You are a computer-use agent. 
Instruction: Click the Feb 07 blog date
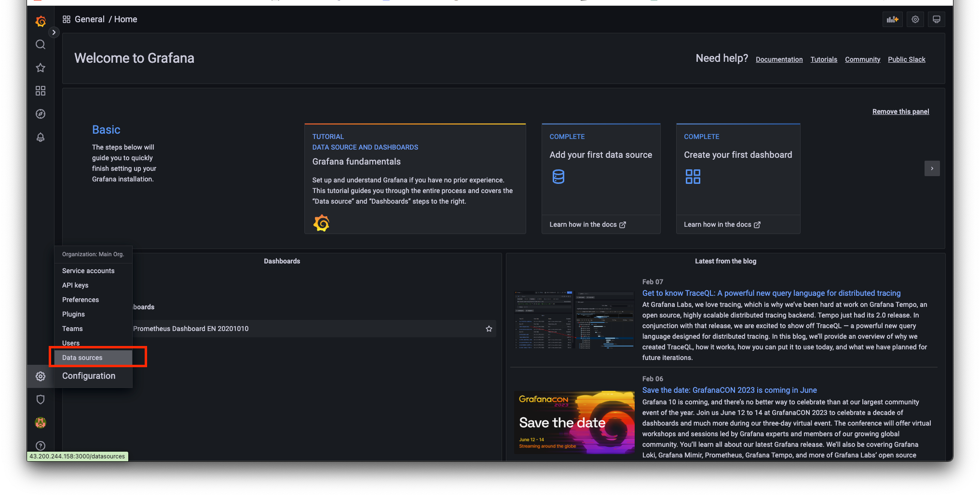point(653,282)
